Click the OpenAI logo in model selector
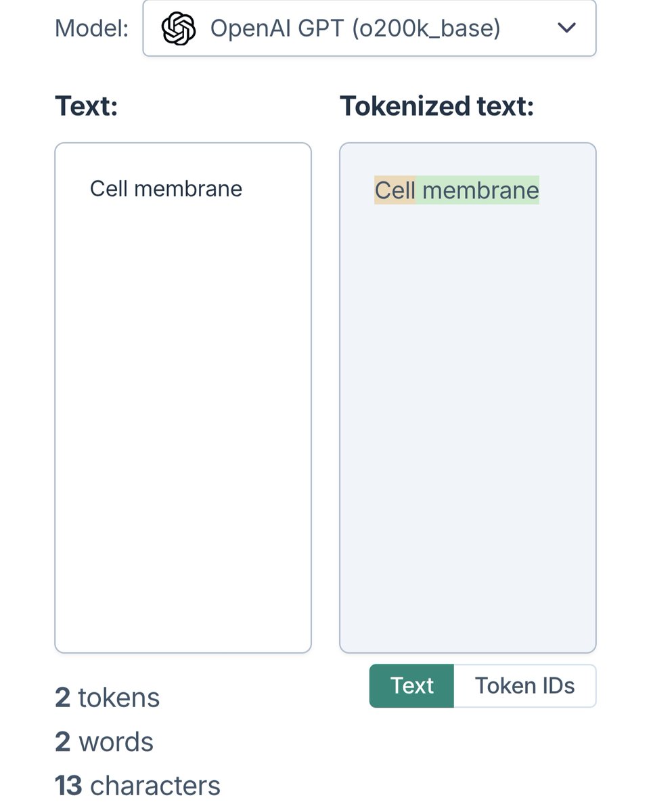The width and height of the screenshot is (651, 812). pos(179,28)
